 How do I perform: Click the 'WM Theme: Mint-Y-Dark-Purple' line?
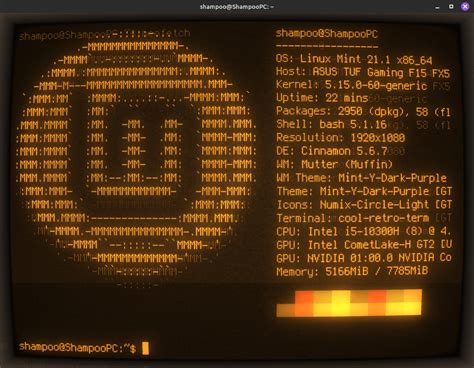coord(361,178)
